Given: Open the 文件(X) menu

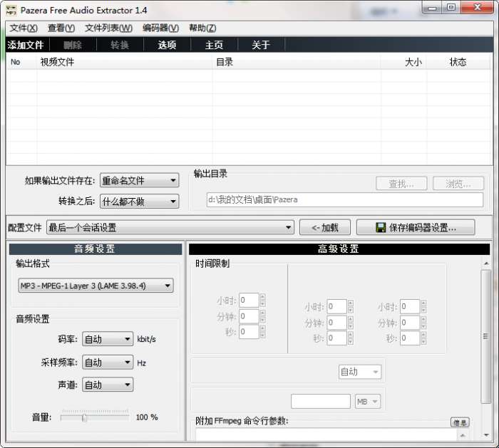Looking at the screenshot, I should [x=24, y=28].
